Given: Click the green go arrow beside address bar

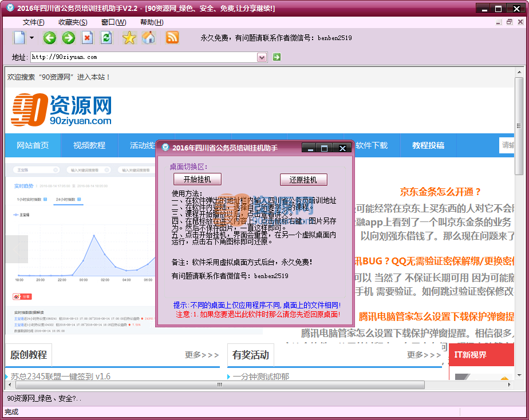Looking at the screenshot, I should pos(277,57).
